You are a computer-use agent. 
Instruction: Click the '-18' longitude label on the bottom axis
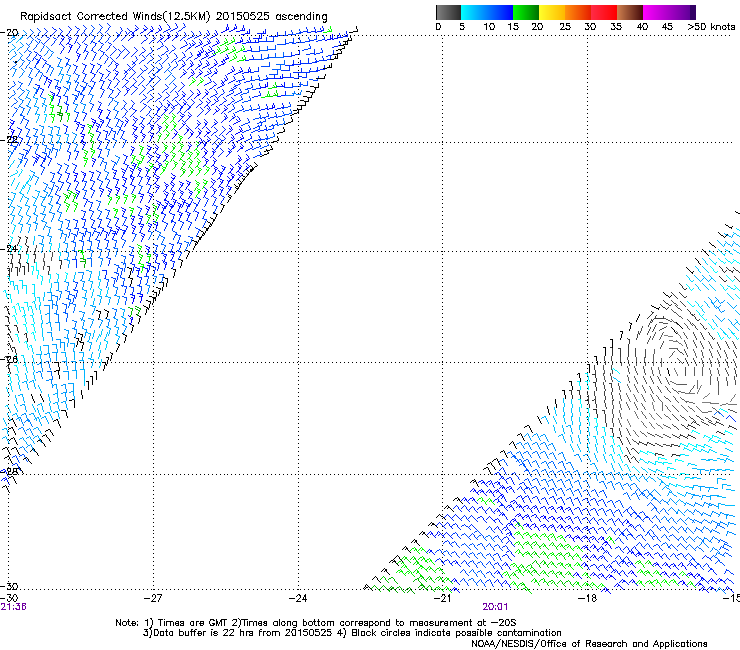click(587, 598)
